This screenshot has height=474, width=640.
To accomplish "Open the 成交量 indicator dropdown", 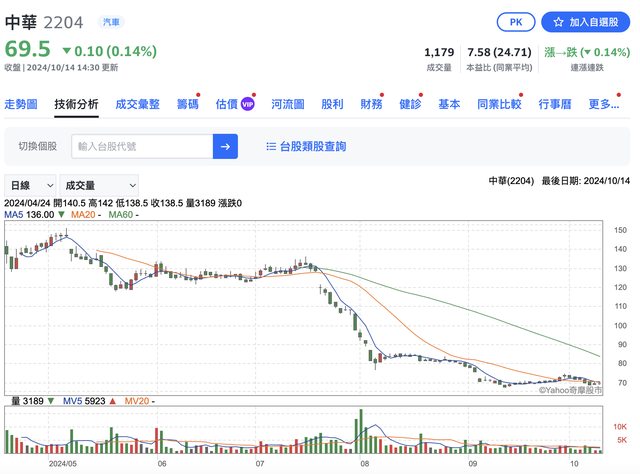I will (x=99, y=185).
